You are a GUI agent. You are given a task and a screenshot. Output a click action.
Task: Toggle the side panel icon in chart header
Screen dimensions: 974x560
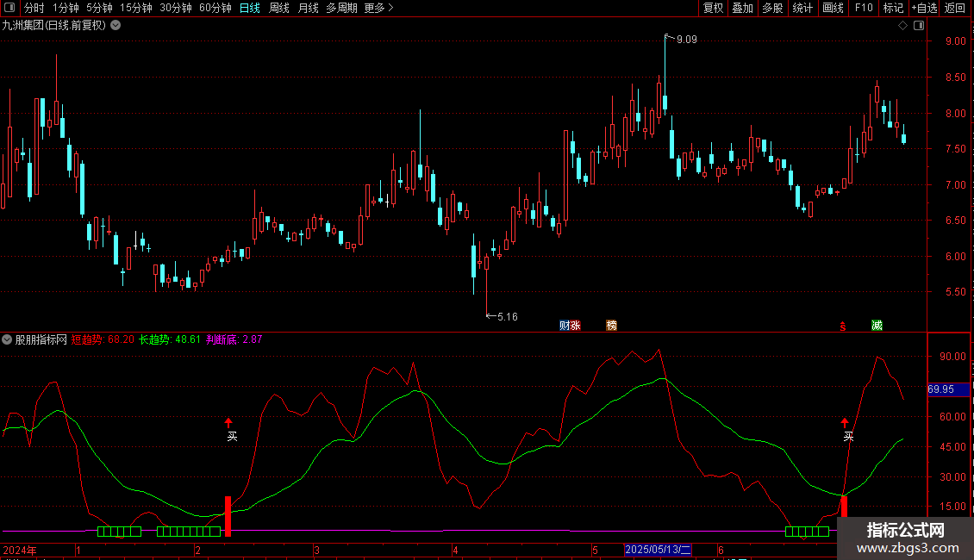920,26
